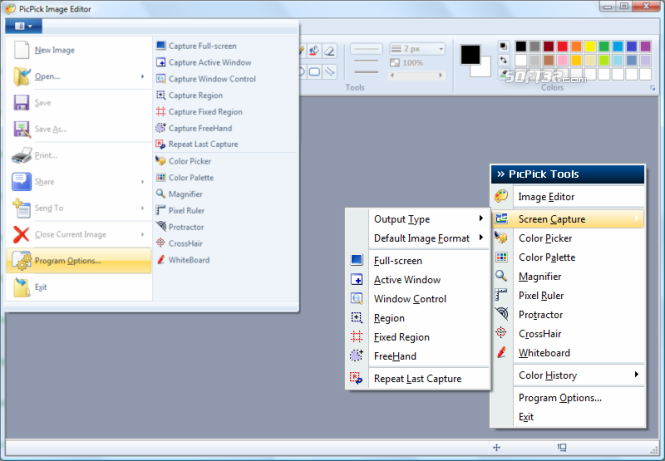Launch CrossHair from the application menu
665x461 pixels.
225,243
